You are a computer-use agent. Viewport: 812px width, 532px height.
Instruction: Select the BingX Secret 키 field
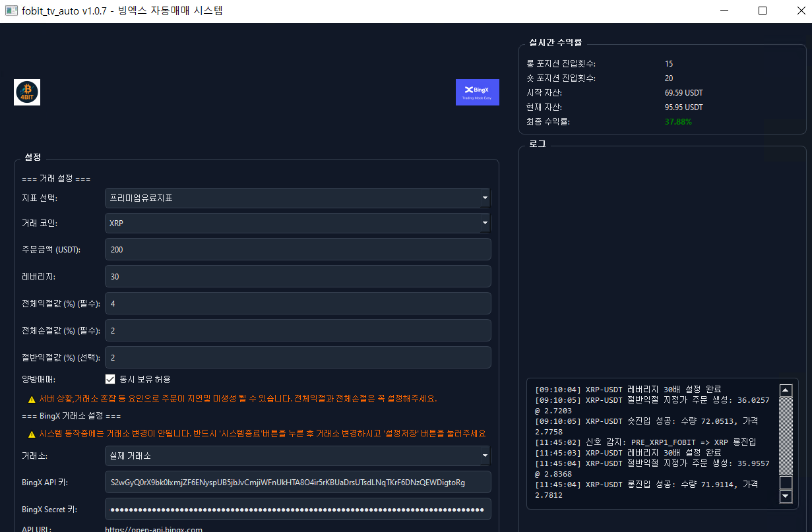pos(297,508)
